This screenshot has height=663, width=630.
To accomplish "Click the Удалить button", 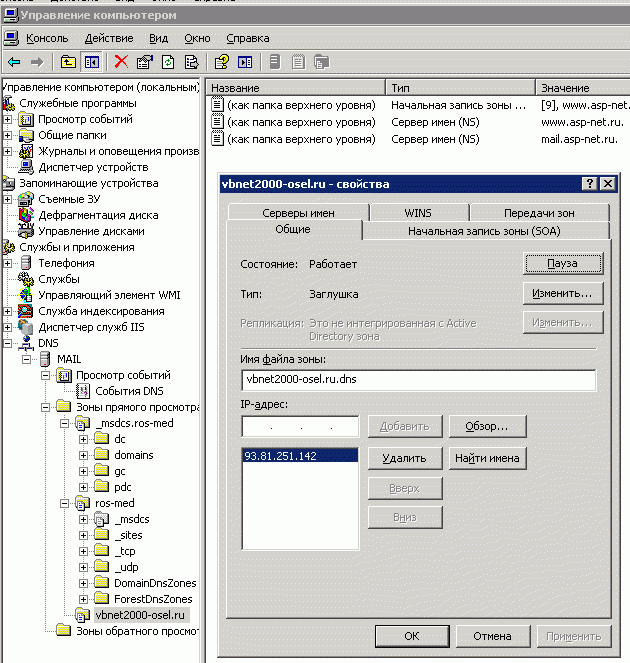I will (405, 458).
